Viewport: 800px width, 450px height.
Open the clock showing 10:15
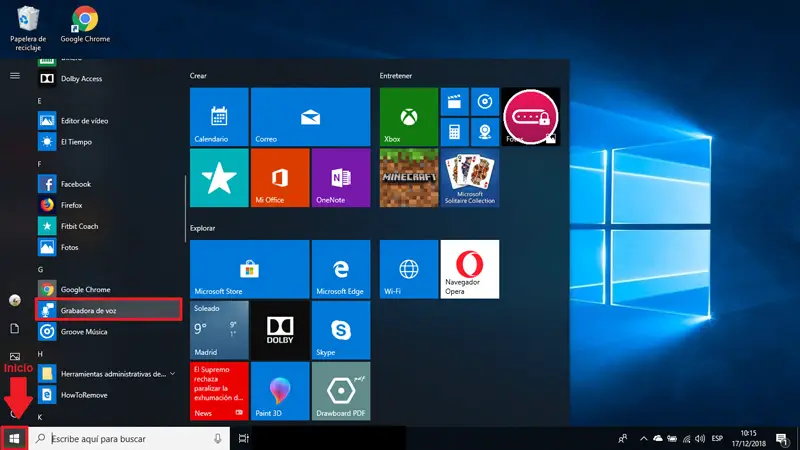point(749,438)
